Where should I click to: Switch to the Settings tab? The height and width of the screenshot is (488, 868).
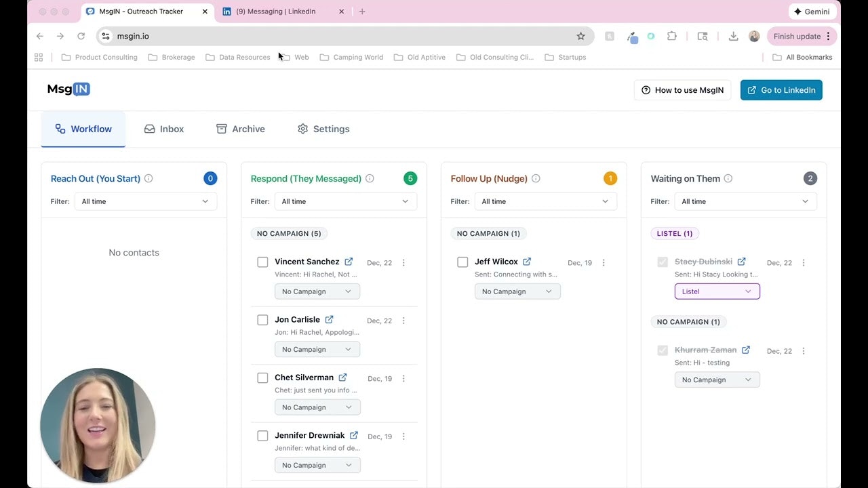(324, 129)
